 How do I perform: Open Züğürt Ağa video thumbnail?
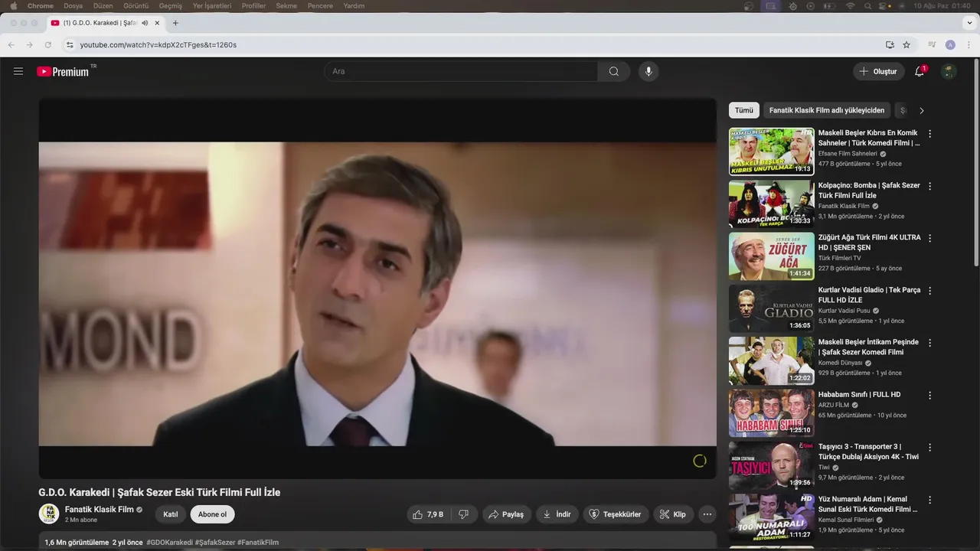point(771,256)
